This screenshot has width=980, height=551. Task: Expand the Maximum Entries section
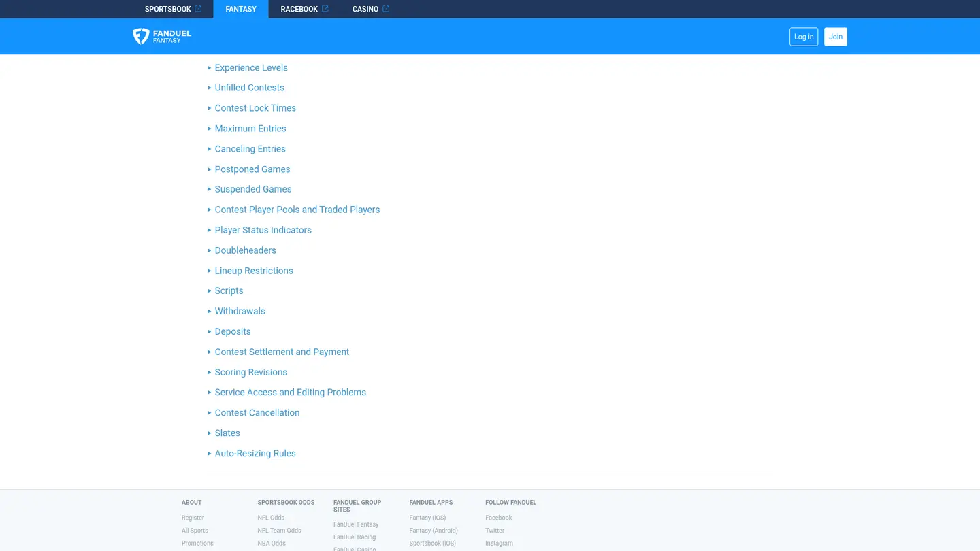click(x=250, y=129)
